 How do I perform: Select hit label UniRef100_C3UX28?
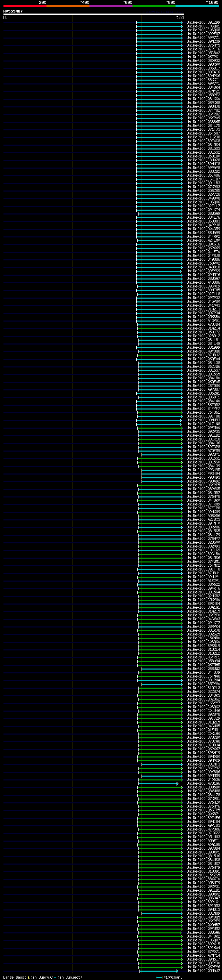[x=203, y=160]
